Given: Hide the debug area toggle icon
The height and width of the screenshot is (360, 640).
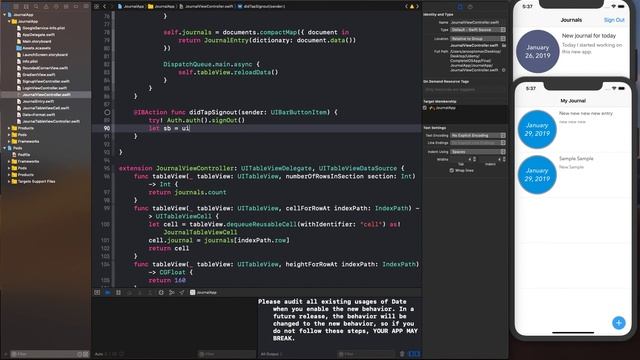Looking at the screenshot, I should pos(97,293).
